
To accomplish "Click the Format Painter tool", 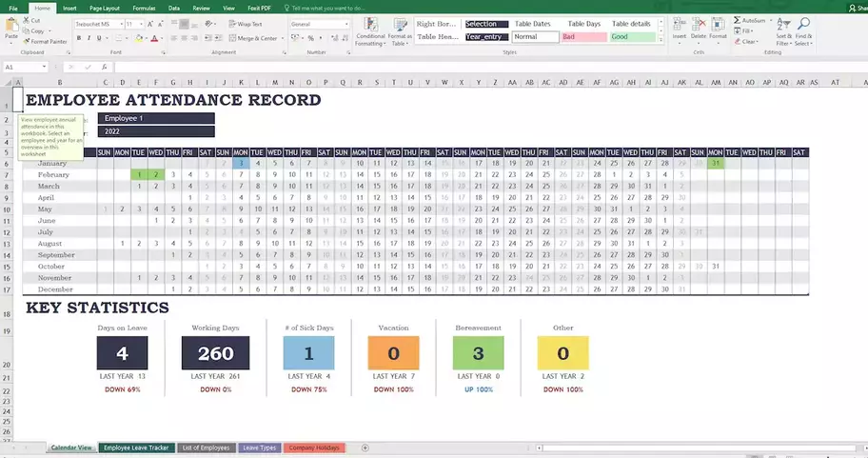I will click(48, 42).
